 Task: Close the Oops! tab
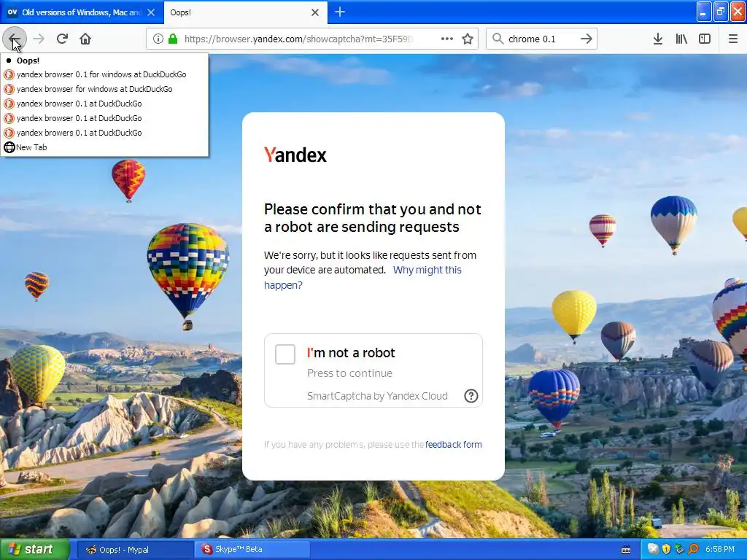[315, 12]
